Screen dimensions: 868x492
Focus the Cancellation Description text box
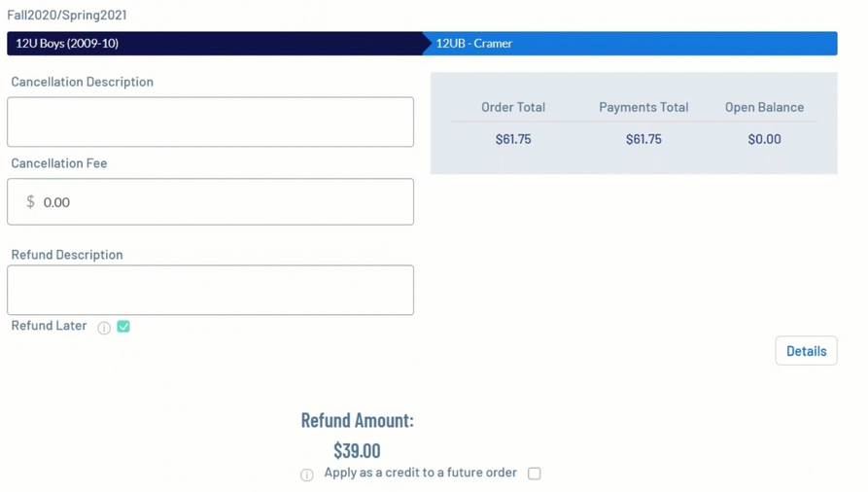click(210, 123)
